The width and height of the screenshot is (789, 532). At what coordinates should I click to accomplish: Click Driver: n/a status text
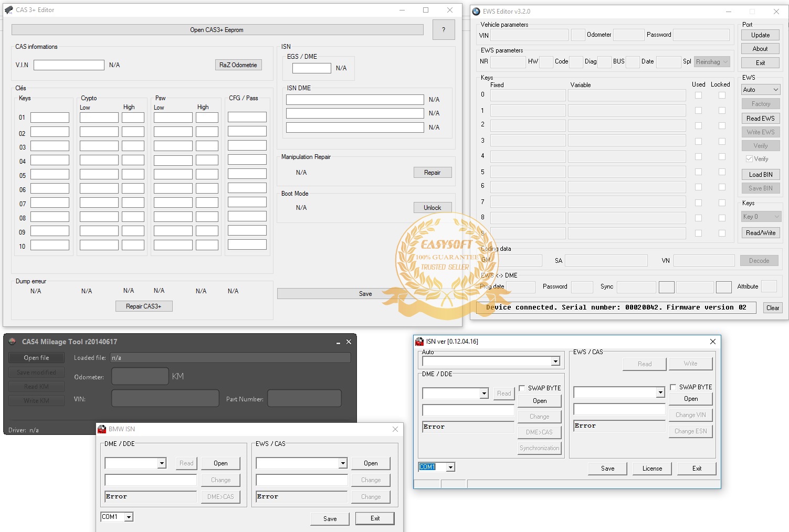point(24,430)
